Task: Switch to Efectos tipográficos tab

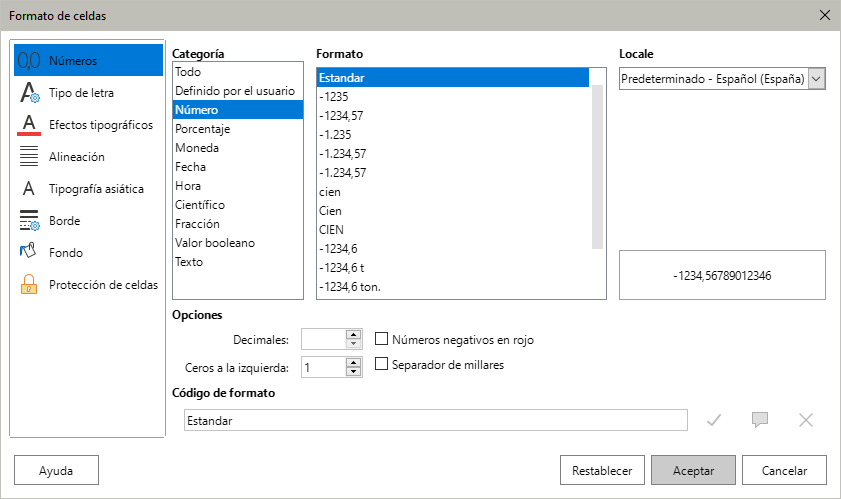Action: (x=88, y=124)
